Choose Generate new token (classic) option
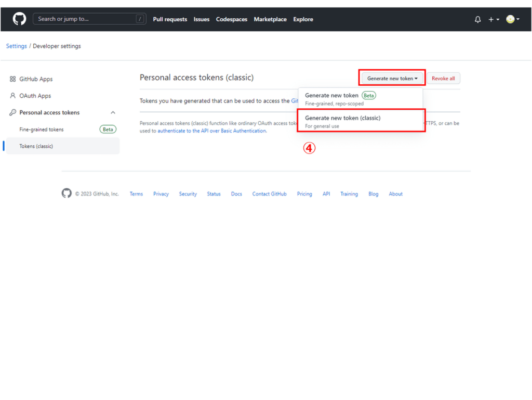Viewport: 532px width, 400px height. tap(361, 121)
